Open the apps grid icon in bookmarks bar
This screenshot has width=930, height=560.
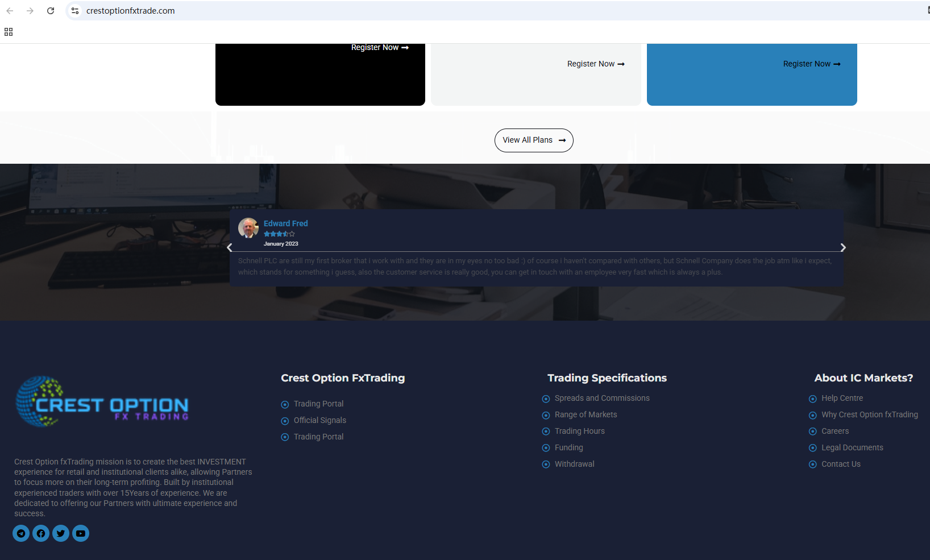(9, 32)
